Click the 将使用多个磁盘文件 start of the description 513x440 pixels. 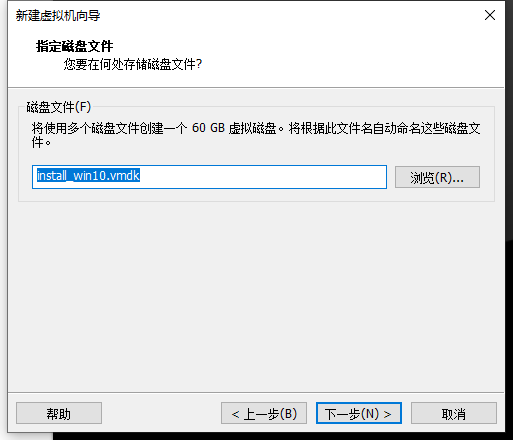coord(85,128)
